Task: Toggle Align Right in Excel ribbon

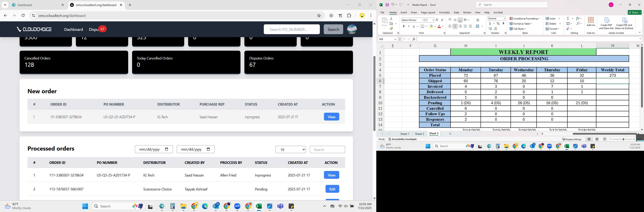Action: tap(460, 26)
